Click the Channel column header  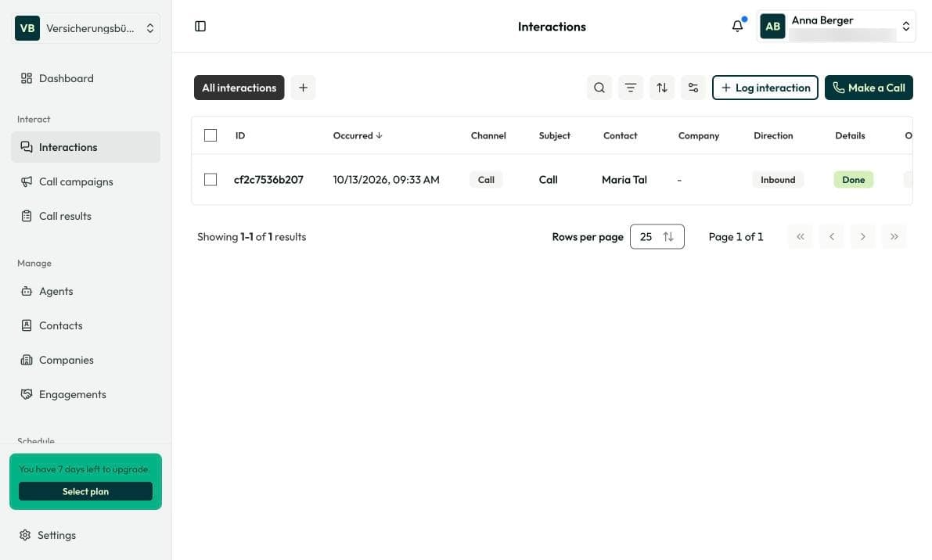488,135
